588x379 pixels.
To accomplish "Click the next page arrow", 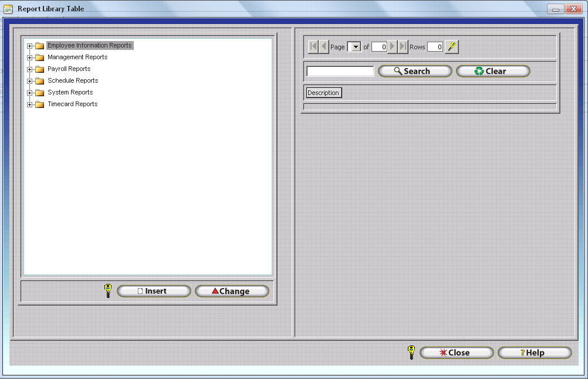I will [393, 47].
